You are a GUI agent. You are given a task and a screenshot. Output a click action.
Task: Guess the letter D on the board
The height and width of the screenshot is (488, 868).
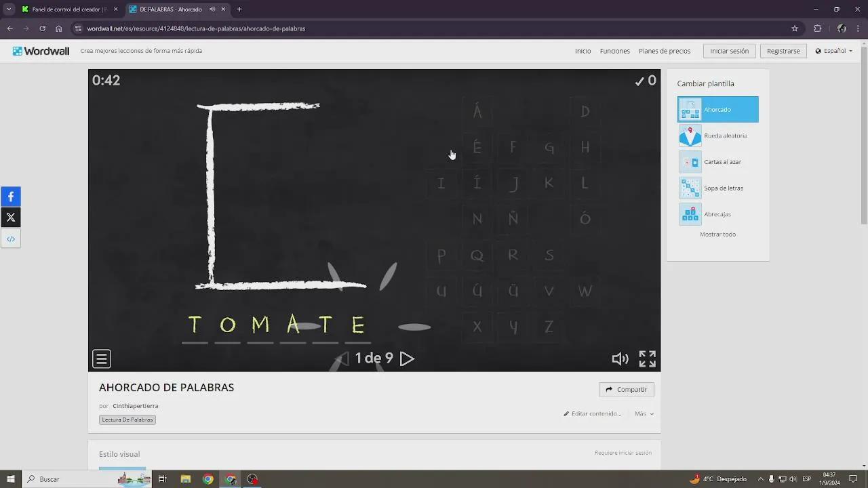click(585, 110)
